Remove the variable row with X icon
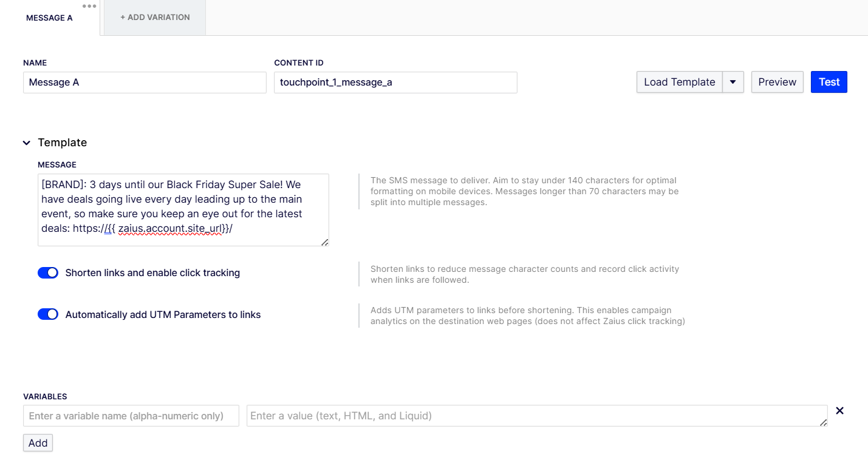 click(839, 411)
